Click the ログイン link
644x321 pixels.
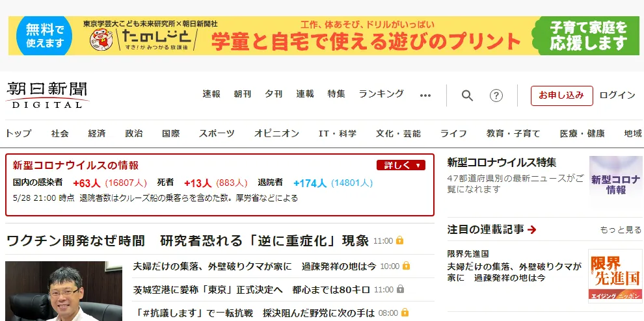[617, 95]
